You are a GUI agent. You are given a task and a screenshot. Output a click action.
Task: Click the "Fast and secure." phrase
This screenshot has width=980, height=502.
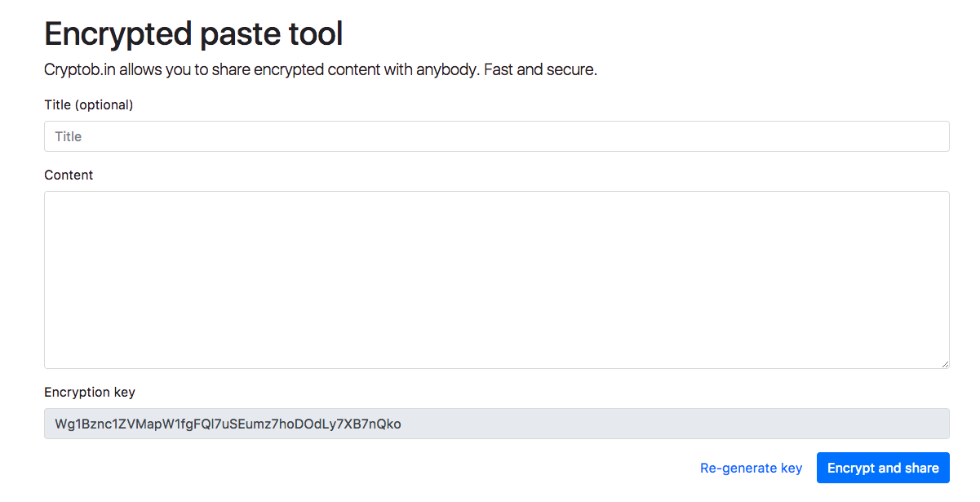point(540,69)
